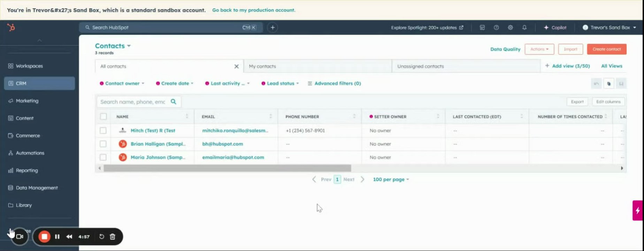Click the Export button
The width and height of the screenshot is (644, 251).
click(577, 102)
